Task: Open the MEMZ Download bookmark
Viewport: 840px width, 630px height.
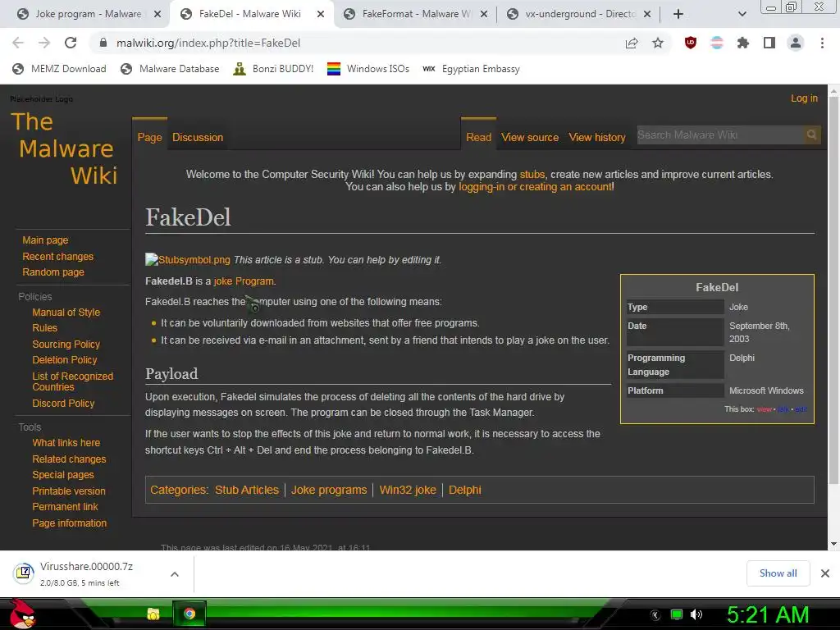Action: 59,69
